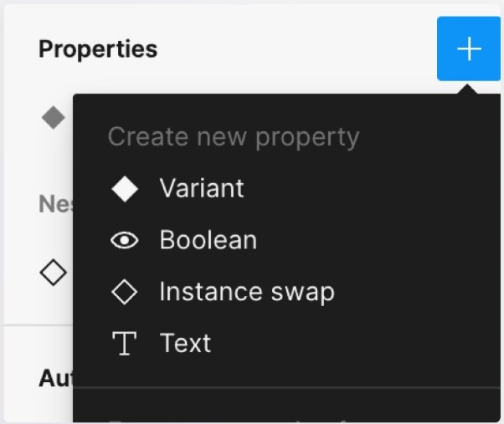Click the partially hidden Aut section title
This screenshot has height=424, width=504.
tap(54, 379)
